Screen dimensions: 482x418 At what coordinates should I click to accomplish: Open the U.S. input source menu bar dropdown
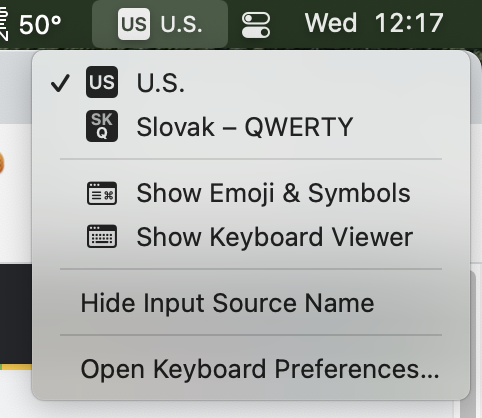[160, 24]
